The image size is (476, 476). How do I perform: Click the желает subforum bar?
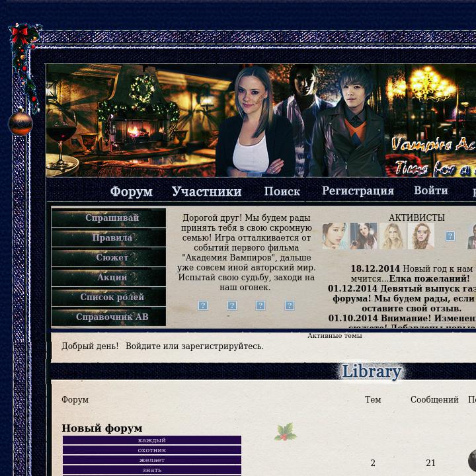[x=152, y=460]
